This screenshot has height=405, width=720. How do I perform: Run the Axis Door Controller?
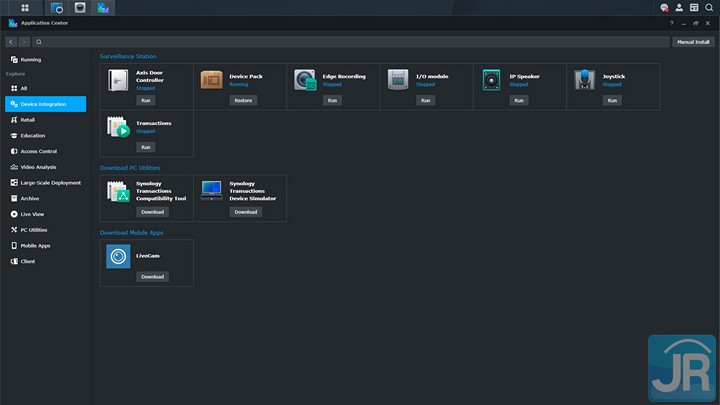pos(146,100)
